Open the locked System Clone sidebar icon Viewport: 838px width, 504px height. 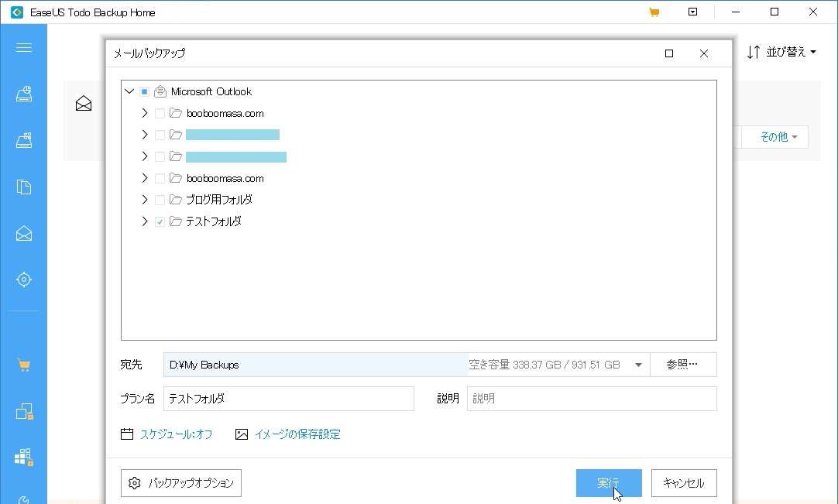point(24,457)
